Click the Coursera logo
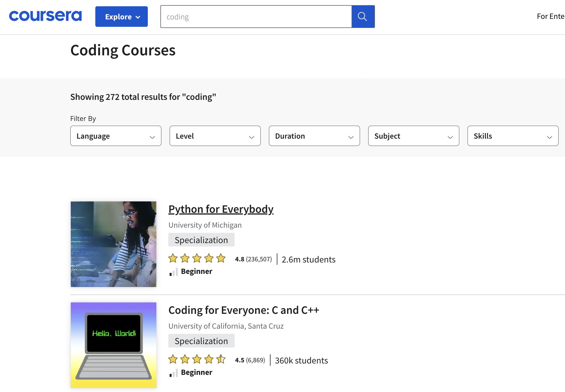Screen dimensions: 565x392 coord(45,16)
